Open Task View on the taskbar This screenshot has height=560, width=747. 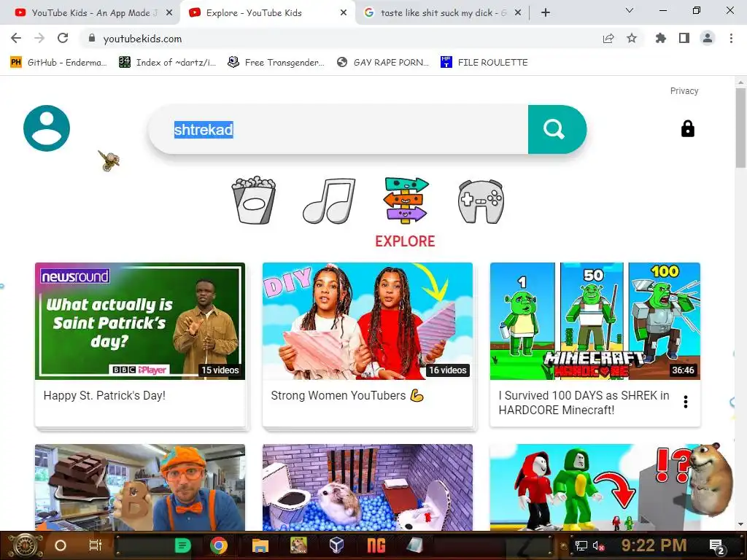96,545
